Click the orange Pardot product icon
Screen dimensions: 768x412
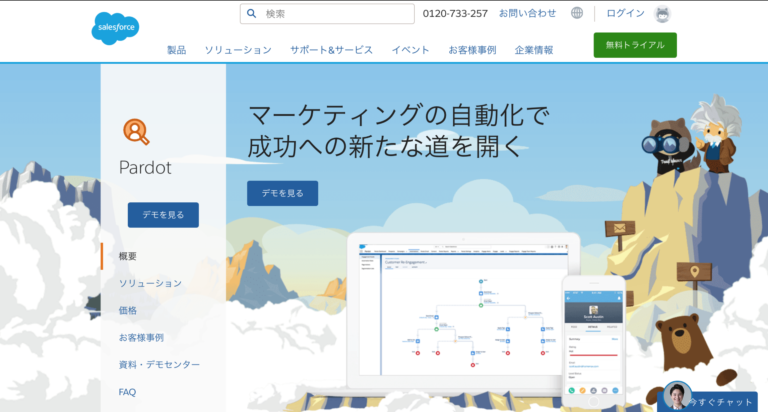pos(136,132)
